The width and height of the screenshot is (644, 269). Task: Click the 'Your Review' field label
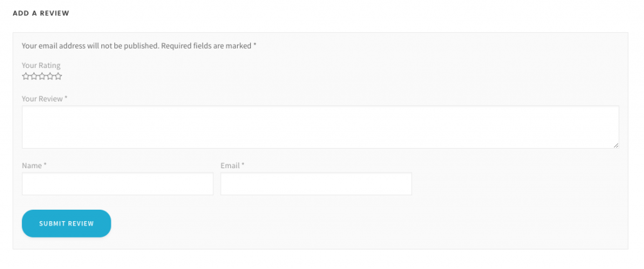pyautogui.click(x=42, y=99)
